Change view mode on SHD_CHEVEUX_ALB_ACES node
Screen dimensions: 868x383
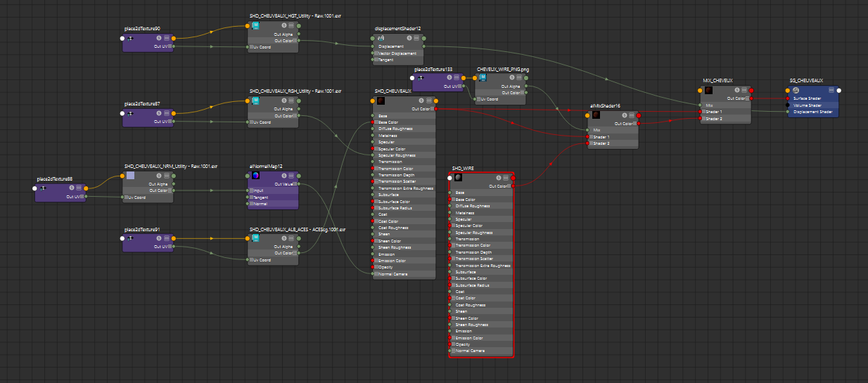coord(292,239)
